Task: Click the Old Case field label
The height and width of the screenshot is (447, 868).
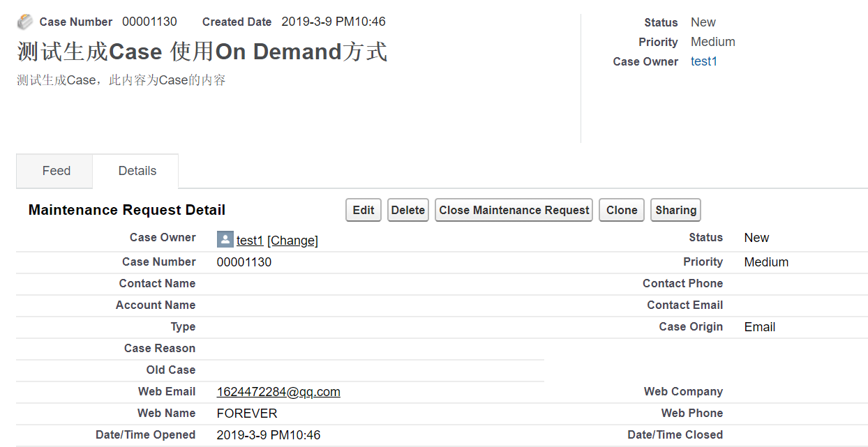Action: pos(171,370)
